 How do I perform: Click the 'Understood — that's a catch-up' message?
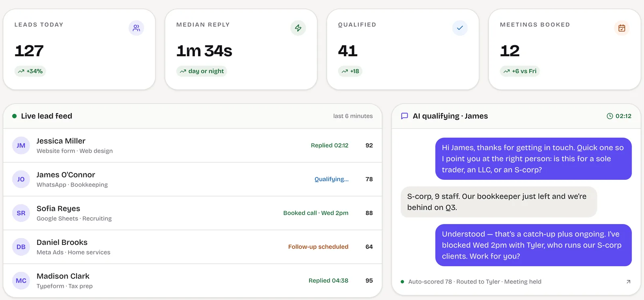point(533,245)
